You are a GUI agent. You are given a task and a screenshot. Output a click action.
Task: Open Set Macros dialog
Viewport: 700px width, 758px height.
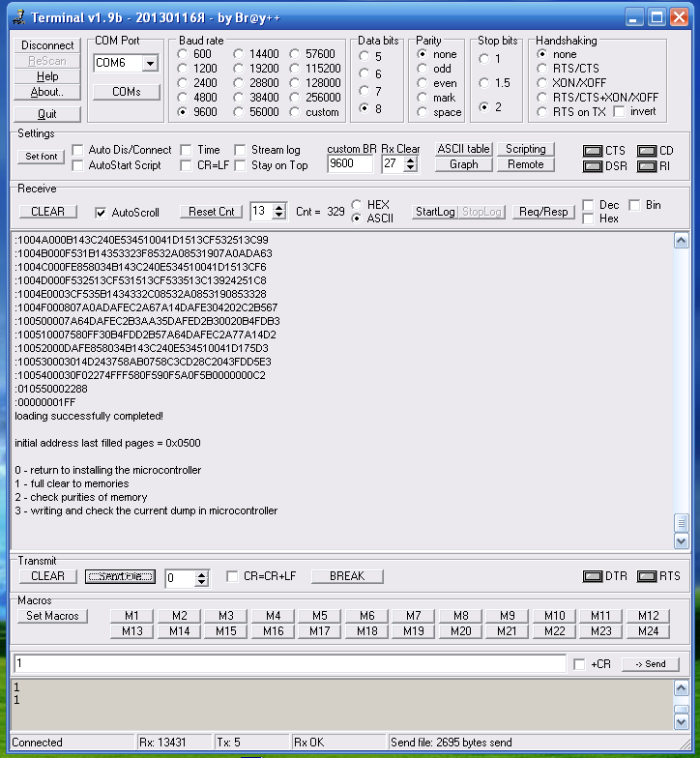coord(52,616)
